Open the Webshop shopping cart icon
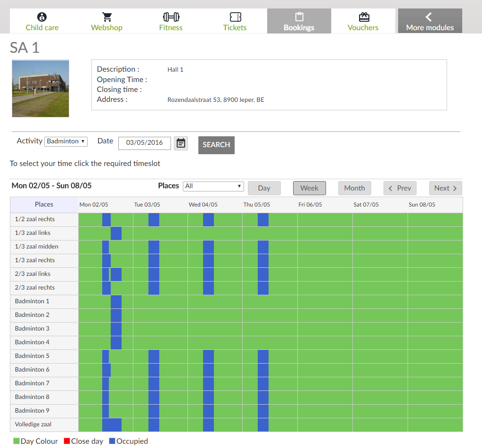The image size is (482, 448). tap(107, 17)
